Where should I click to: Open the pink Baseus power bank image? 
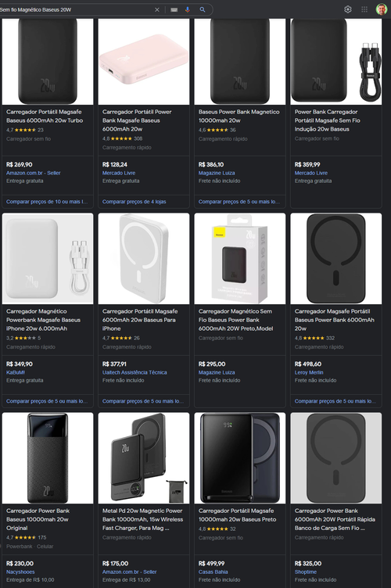pyautogui.click(x=144, y=62)
